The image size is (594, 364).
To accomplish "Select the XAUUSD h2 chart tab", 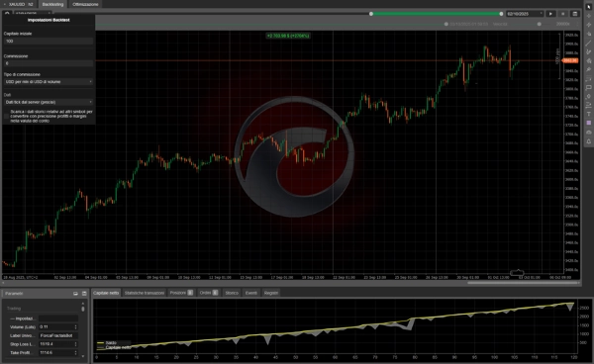I will click(20, 4).
